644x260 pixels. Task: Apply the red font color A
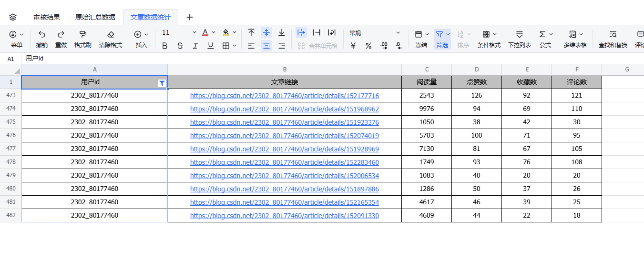[x=205, y=33]
